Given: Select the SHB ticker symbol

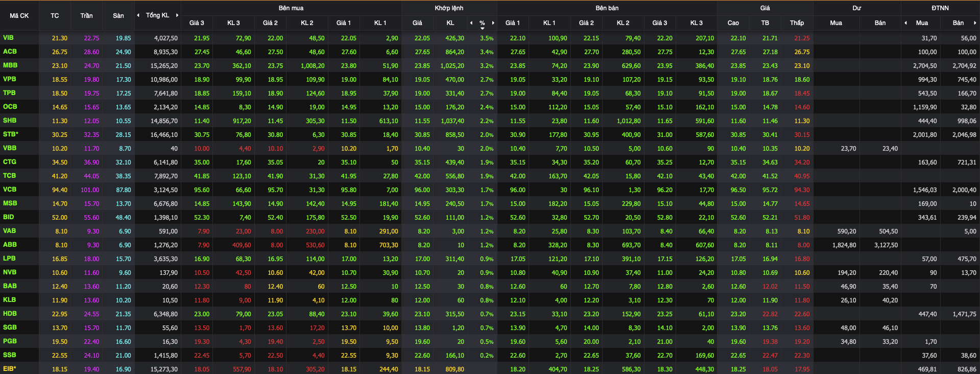Looking at the screenshot, I should 10,121.
